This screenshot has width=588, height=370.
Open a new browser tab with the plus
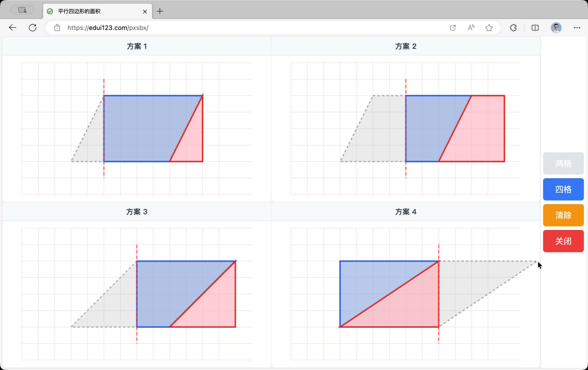click(160, 11)
